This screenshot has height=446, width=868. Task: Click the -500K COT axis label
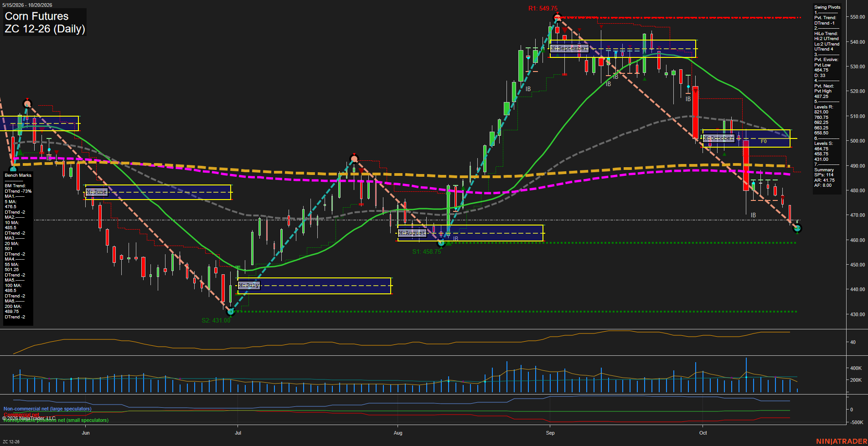coord(856,422)
